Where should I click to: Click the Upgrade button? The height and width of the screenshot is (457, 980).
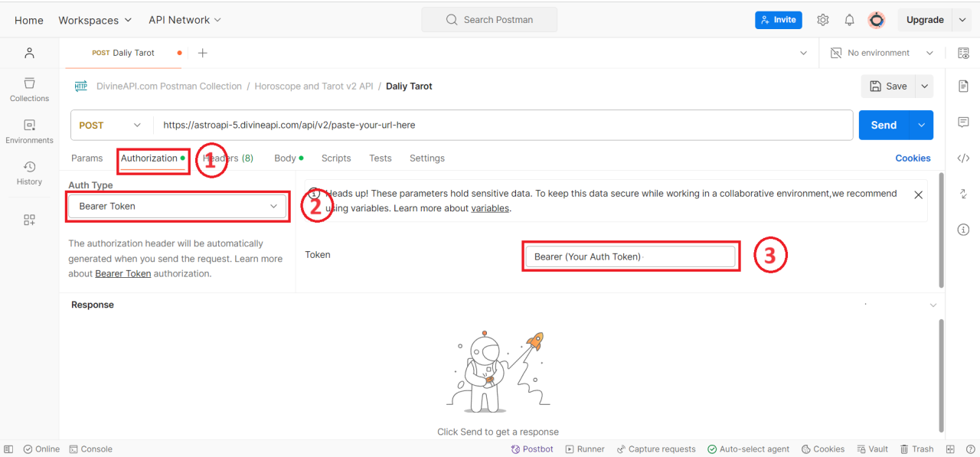(x=925, y=20)
